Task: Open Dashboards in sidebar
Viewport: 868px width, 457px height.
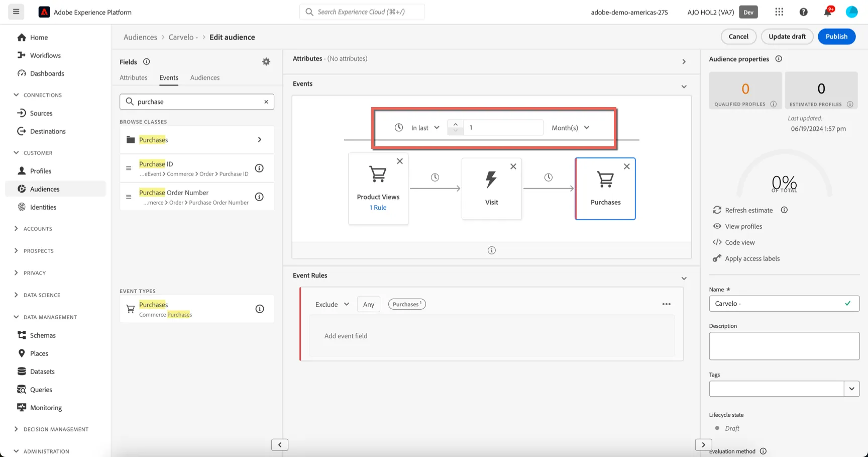Action: [x=47, y=74]
